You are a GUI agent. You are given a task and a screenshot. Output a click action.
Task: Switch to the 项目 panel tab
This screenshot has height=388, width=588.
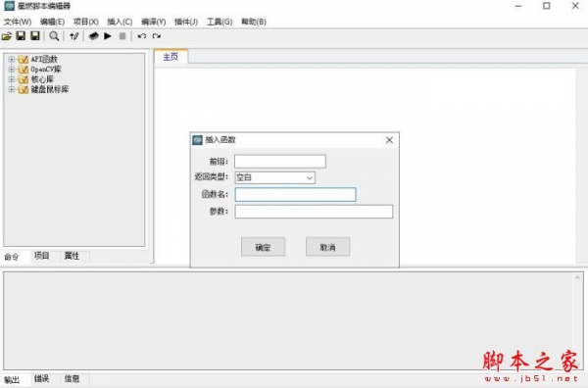pos(41,256)
